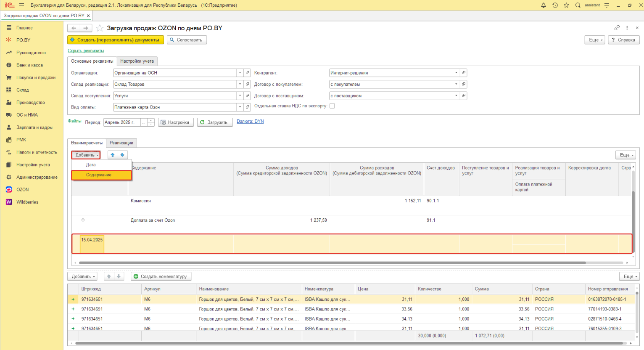Expand the Склад реализации dropdown

point(240,84)
